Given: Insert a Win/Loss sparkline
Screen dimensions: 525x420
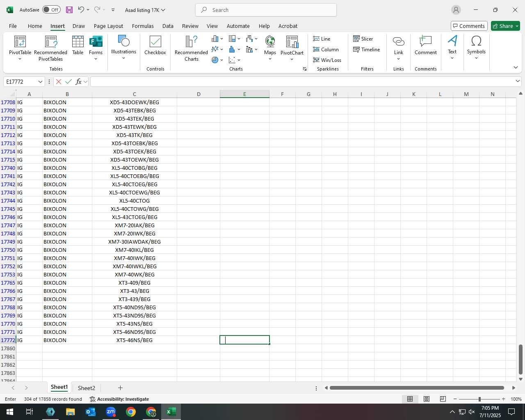Looking at the screenshot, I should [x=327, y=60].
